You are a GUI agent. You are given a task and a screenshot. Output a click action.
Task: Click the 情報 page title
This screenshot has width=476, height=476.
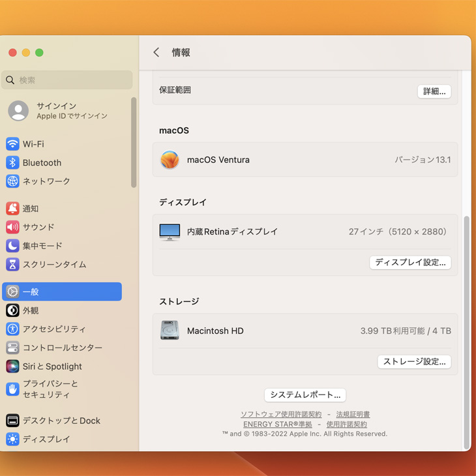click(181, 52)
